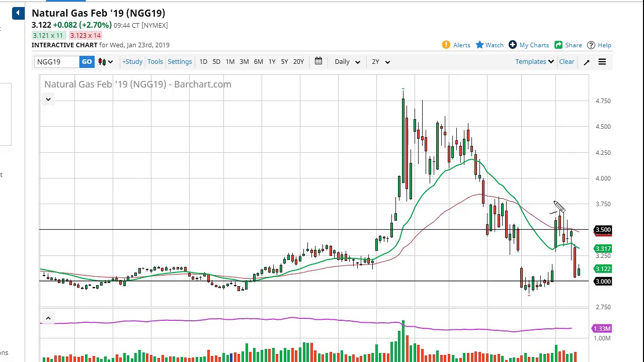Click the pop-out expand chart icon
Screen dimensions: 644x362
click(x=587, y=62)
